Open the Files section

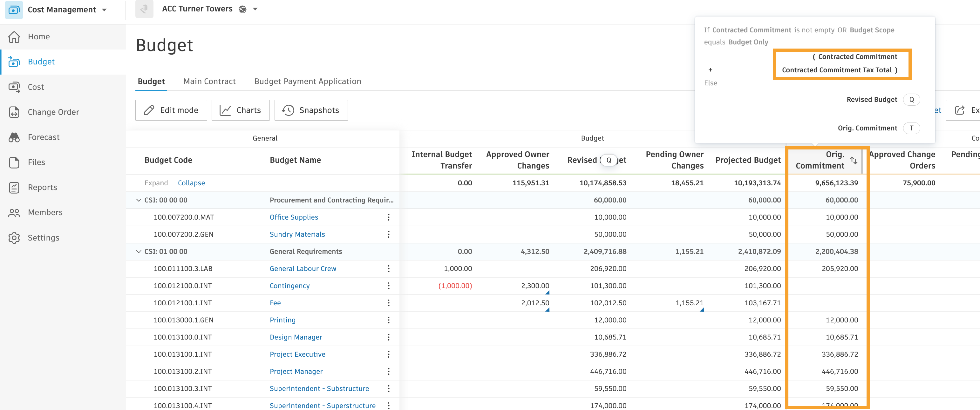36,162
